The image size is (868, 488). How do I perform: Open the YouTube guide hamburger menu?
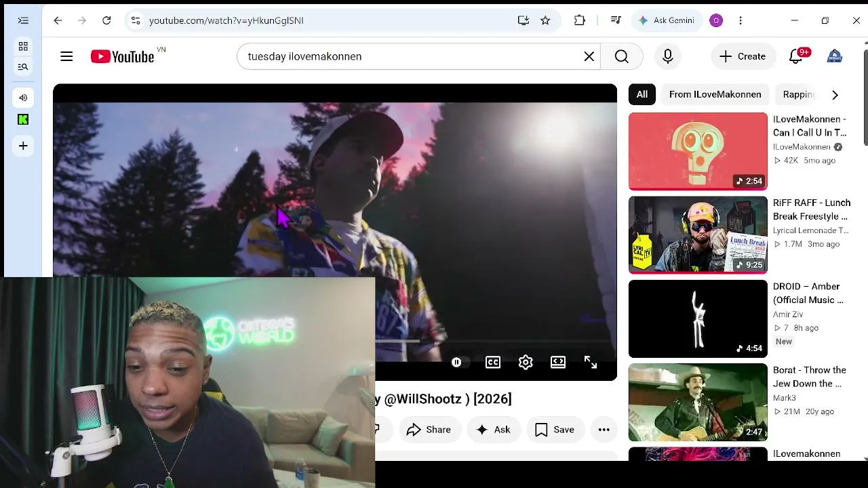[66, 56]
